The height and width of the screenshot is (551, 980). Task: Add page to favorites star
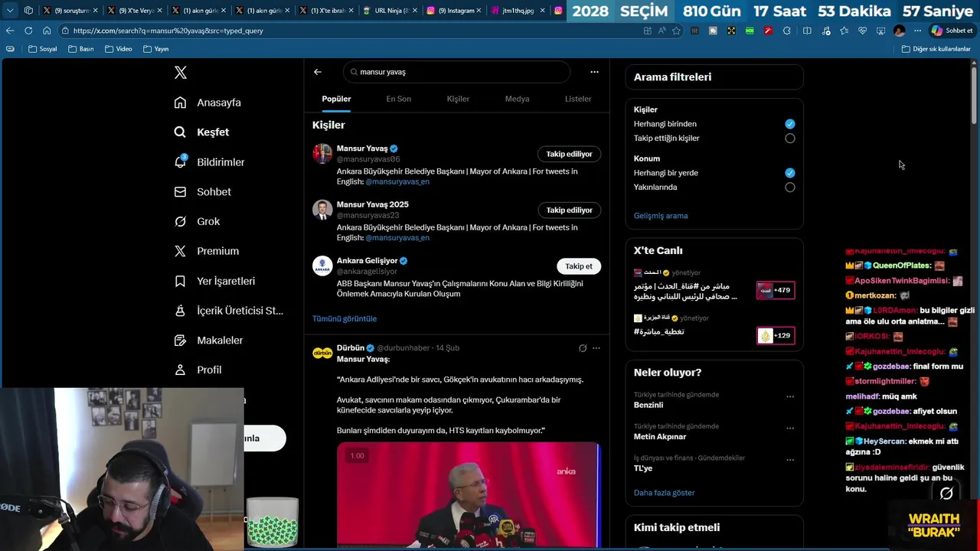coord(676,31)
